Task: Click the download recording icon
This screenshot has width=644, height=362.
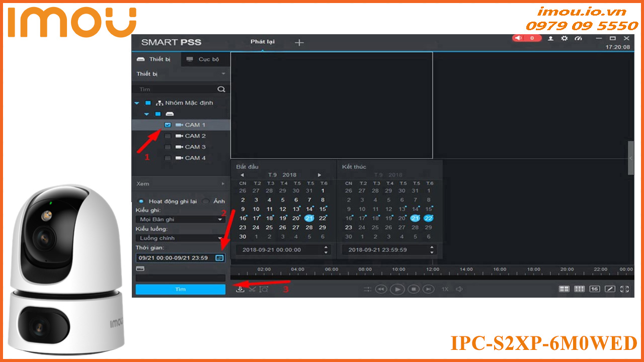Action: click(x=240, y=290)
